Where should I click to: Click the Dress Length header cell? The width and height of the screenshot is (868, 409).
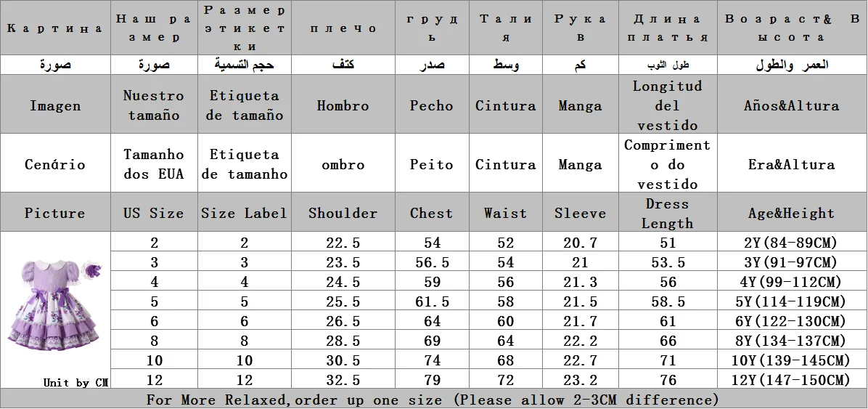(x=667, y=214)
